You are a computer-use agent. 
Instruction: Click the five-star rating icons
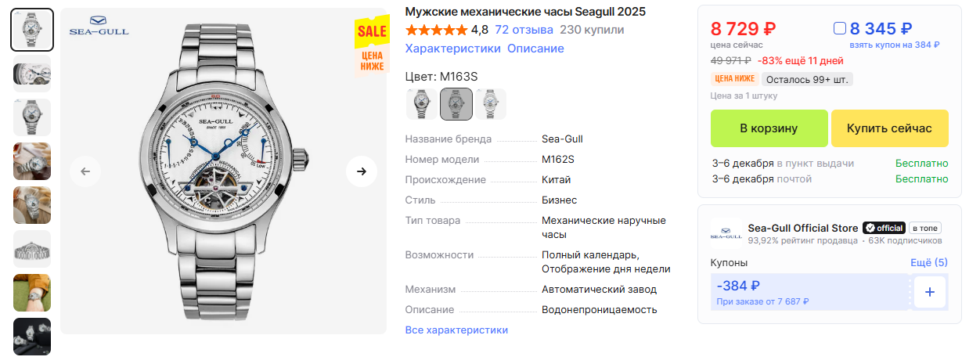436,30
